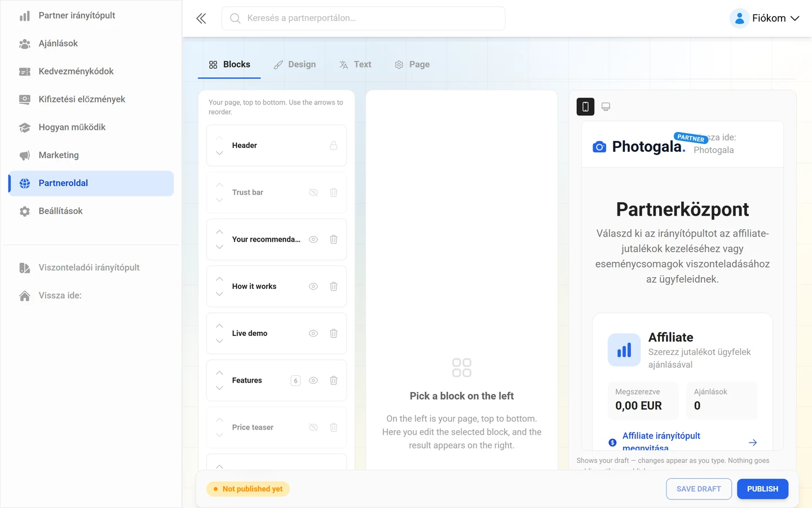Hide the How it works block

[314, 286]
